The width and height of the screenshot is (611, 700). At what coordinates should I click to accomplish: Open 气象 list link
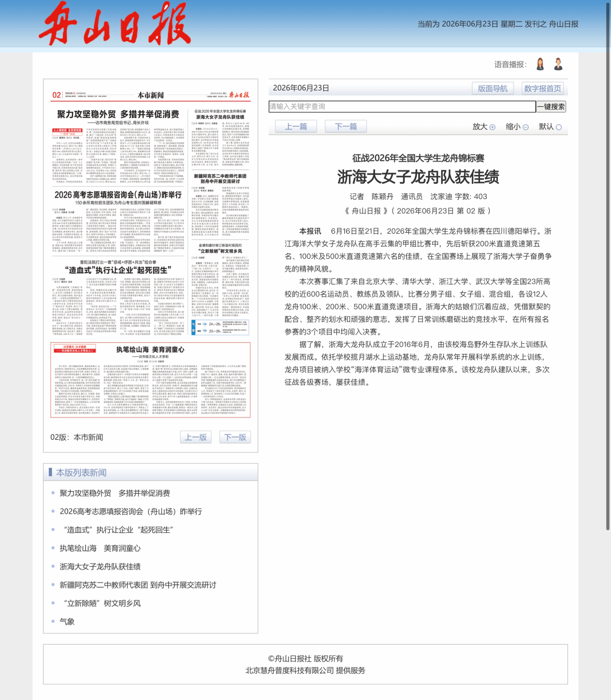pos(67,622)
